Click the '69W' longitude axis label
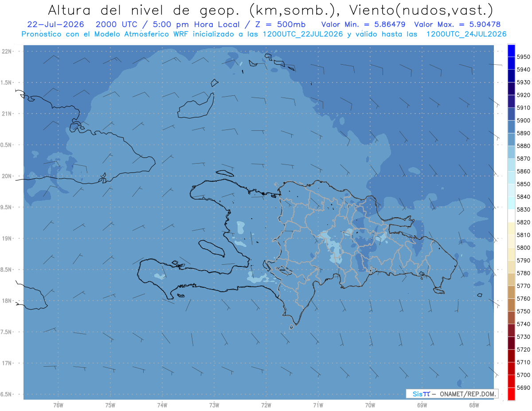This screenshot has width=532, height=411. (x=422, y=405)
